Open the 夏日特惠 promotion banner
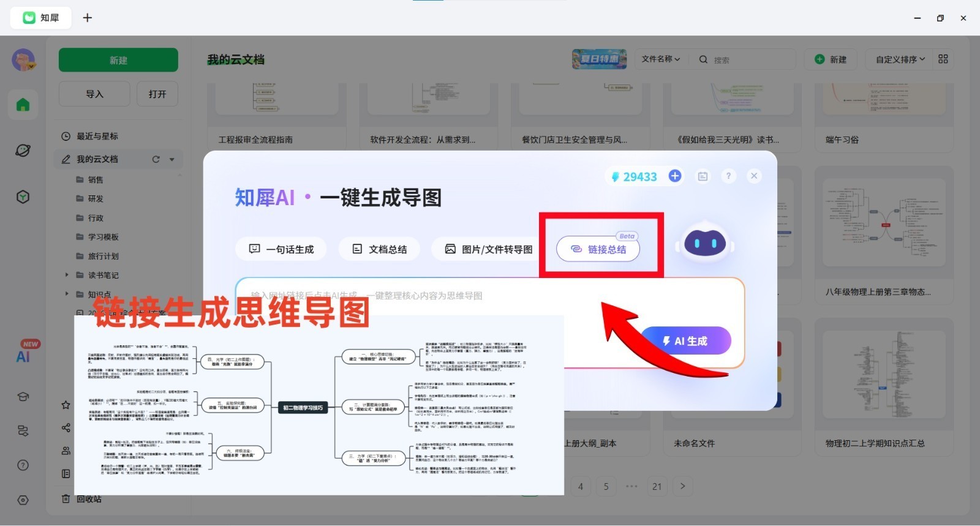Image resolution: width=980 pixels, height=526 pixels. click(x=599, y=59)
